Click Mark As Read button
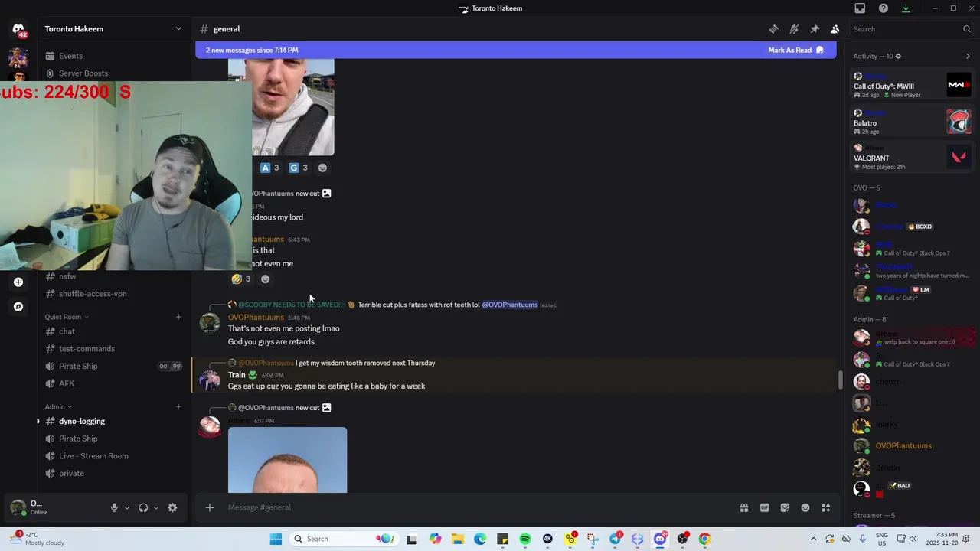 pyautogui.click(x=796, y=51)
